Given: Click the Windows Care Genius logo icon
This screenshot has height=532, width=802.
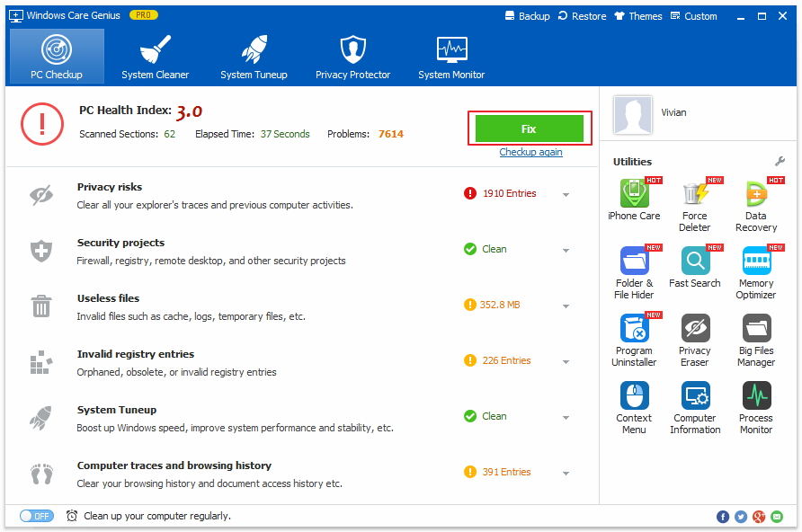Looking at the screenshot, I should coord(16,16).
